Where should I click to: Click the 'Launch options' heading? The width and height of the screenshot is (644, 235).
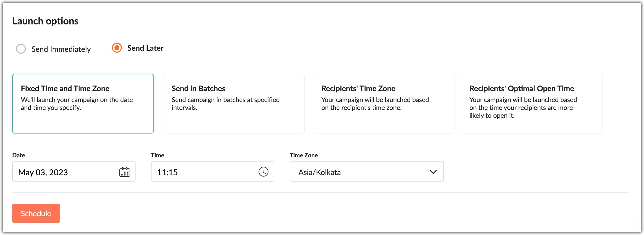coord(45,21)
